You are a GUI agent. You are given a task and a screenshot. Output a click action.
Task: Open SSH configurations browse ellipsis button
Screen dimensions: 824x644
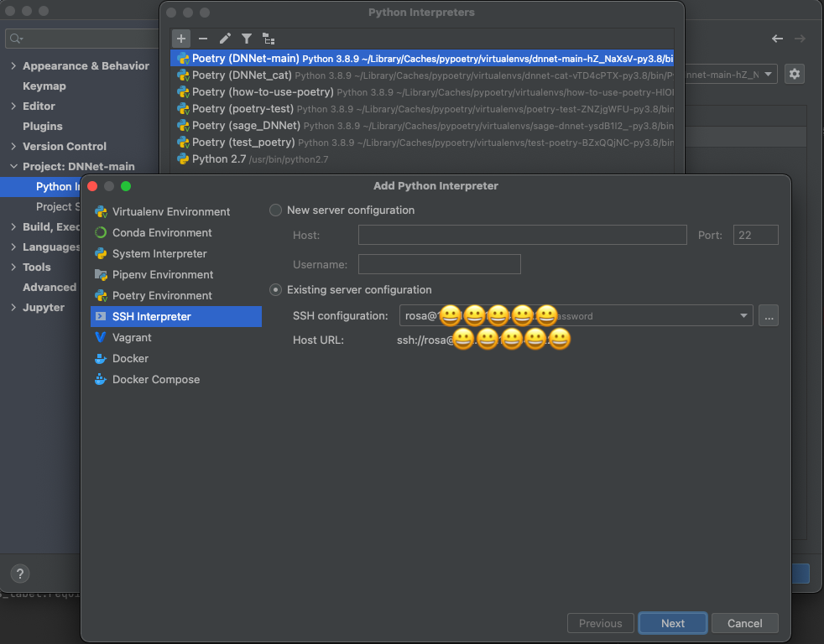(769, 315)
